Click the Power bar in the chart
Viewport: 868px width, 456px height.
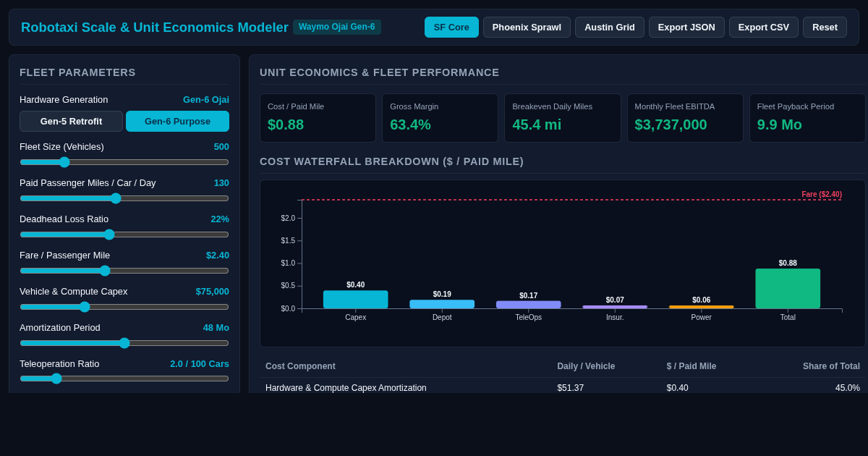(701, 307)
